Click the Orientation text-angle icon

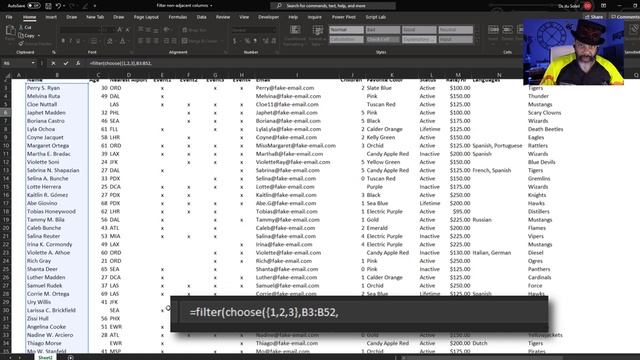pos(167,30)
